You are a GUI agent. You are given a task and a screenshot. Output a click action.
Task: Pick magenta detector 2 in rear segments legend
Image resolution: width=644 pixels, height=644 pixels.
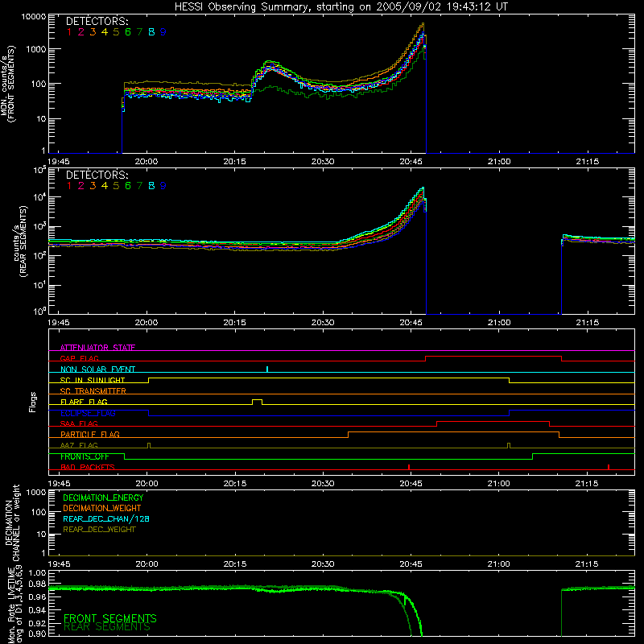(81, 186)
